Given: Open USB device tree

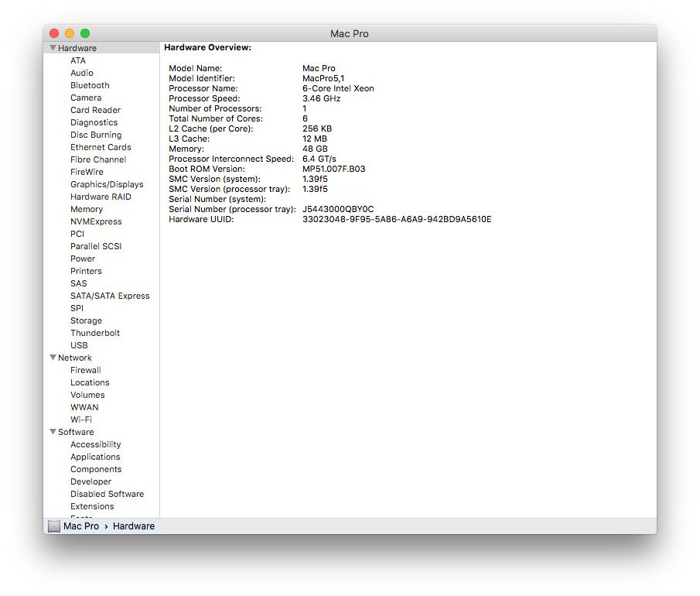Looking at the screenshot, I should click(x=79, y=345).
